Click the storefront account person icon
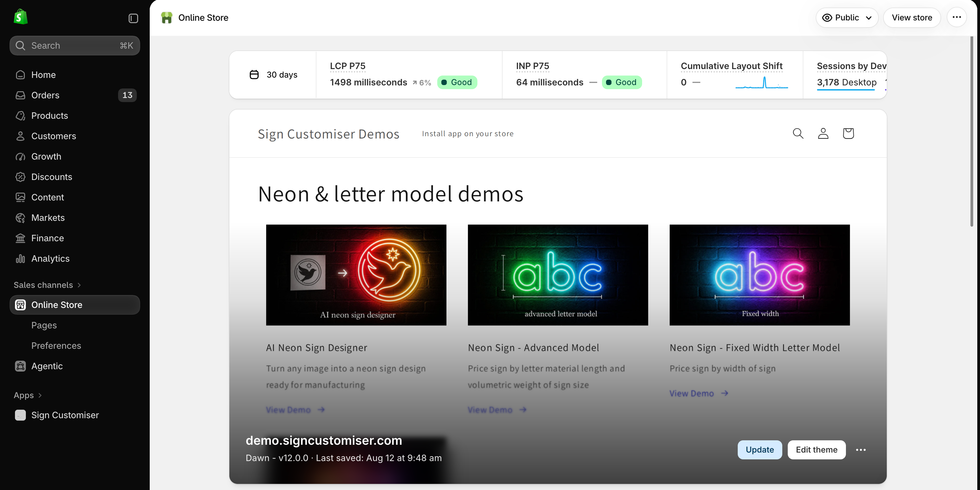The width and height of the screenshot is (980, 490). tap(823, 133)
